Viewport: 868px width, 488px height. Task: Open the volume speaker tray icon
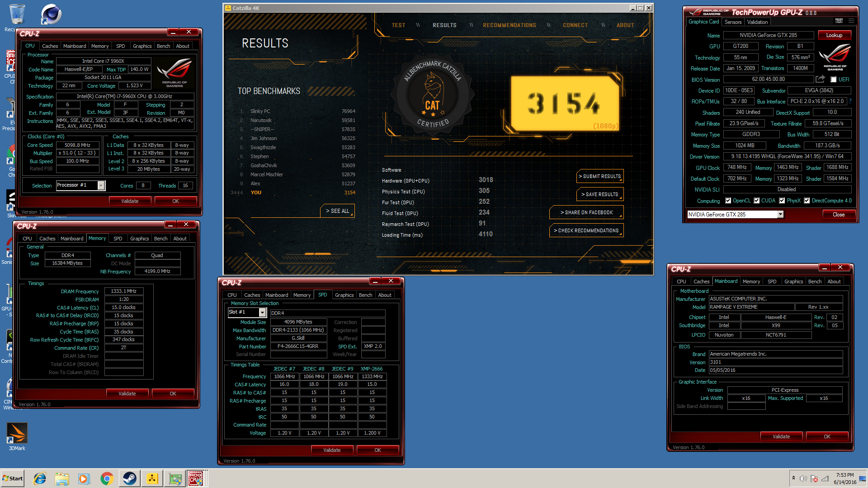[x=803, y=479]
